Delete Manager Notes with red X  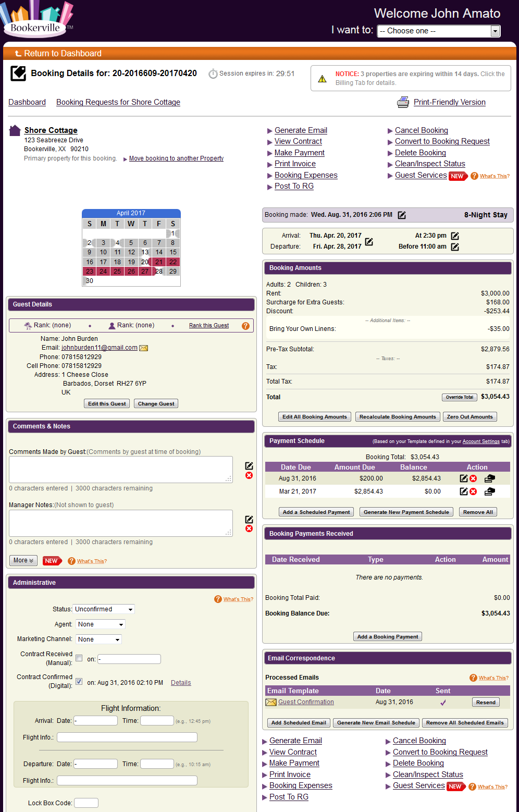(x=249, y=528)
